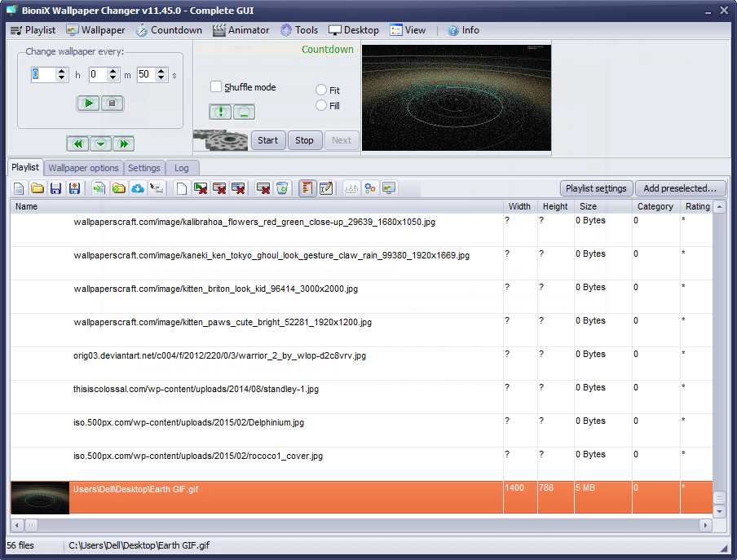Open Playlist settings

point(596,187)
